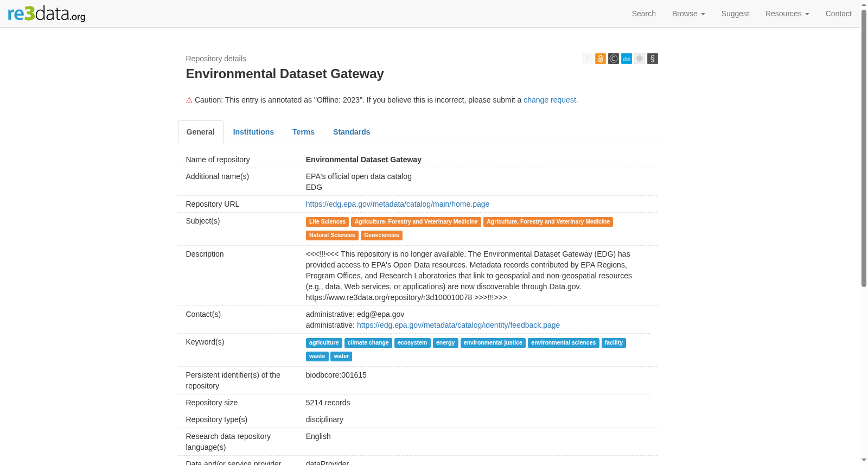Click the grey certificate seal badge

click(640, 59)
